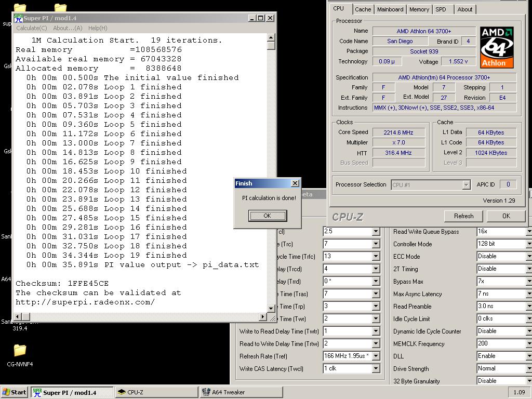Expand the Trrd dropdown showing 0 *
Viewport: 532px width, 399px height.
(376, 281)
